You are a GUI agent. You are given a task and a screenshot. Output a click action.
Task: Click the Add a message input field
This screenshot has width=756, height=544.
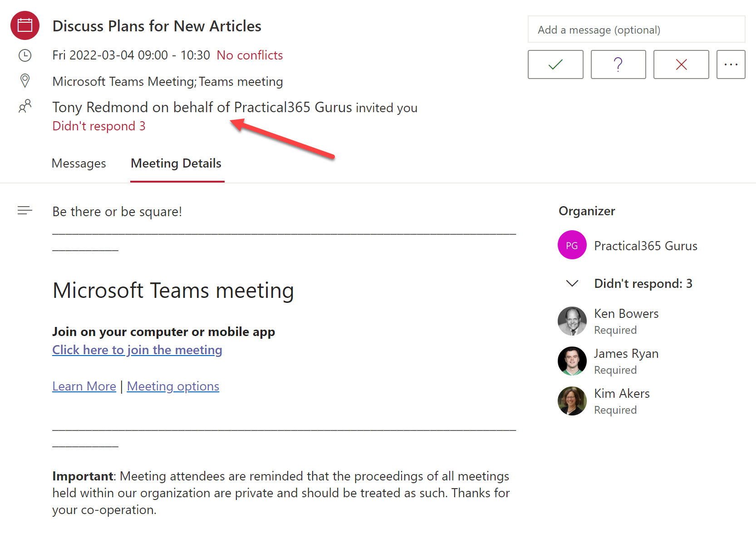coord(636,30)
